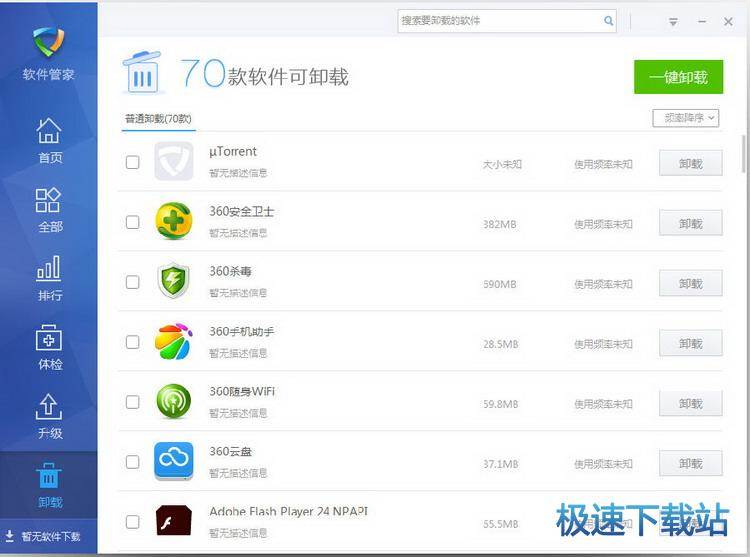Click the 360安全卫士 app icon
This screenshot has width=750, height=557.
tap(174, 221)
